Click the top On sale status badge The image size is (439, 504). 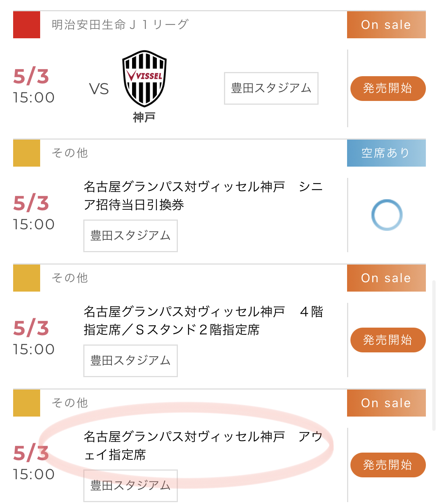click(x=386, y=25)
